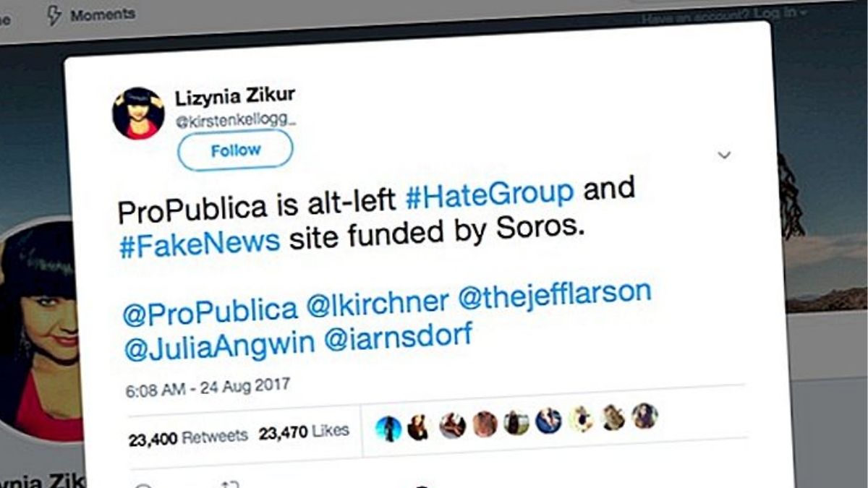Click the #FakeNews hashtag
Screen dimensions: 868x488
pos(200,241)
